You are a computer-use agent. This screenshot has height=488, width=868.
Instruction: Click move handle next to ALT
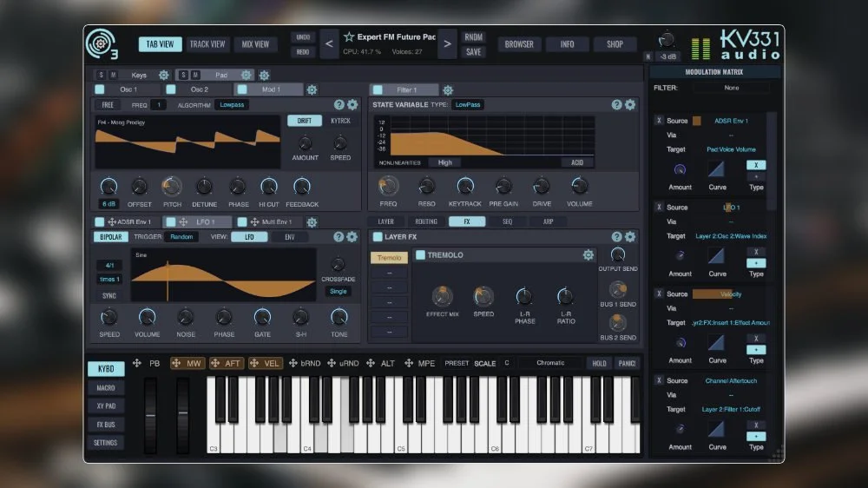(x=371, y=363)
